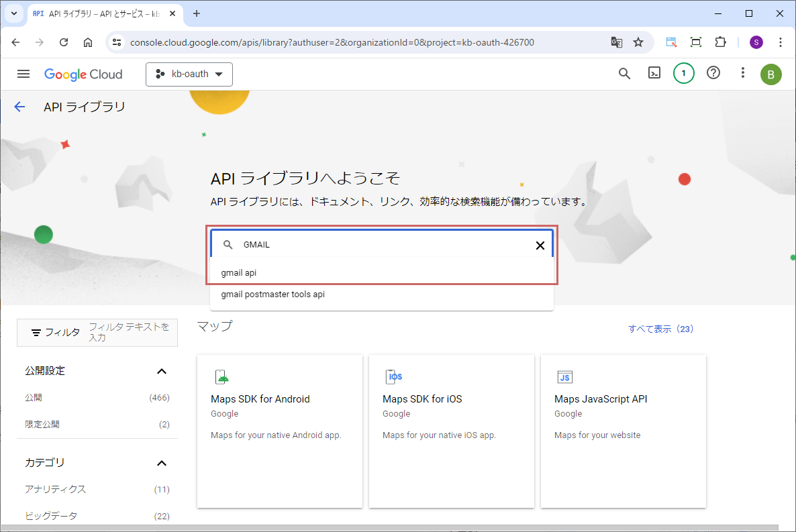Open the Google Cloud navigation hamburger menu
Viewport: 796px width, 532px height.
pos(23,74)
